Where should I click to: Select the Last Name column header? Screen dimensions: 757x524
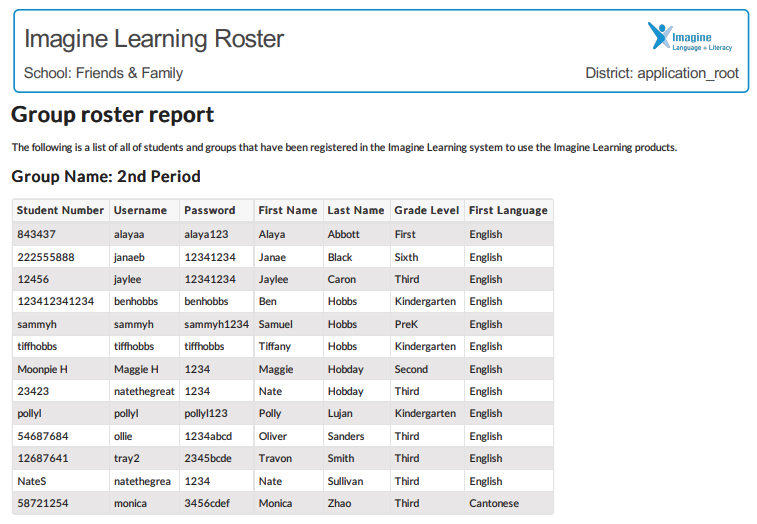coord(356,210)
